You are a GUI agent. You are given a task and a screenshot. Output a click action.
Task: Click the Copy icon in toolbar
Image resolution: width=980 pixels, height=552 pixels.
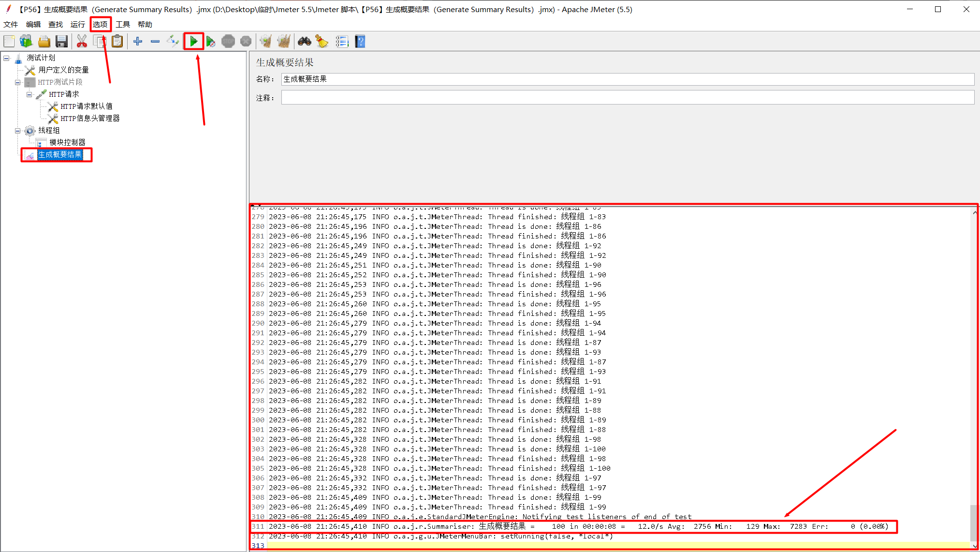pos(100,42)
